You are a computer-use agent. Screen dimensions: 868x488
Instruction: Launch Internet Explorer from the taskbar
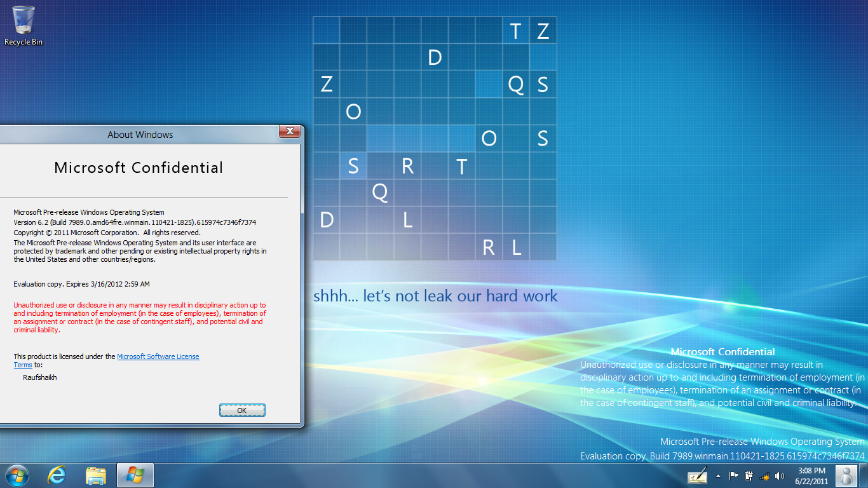point(57,475)
